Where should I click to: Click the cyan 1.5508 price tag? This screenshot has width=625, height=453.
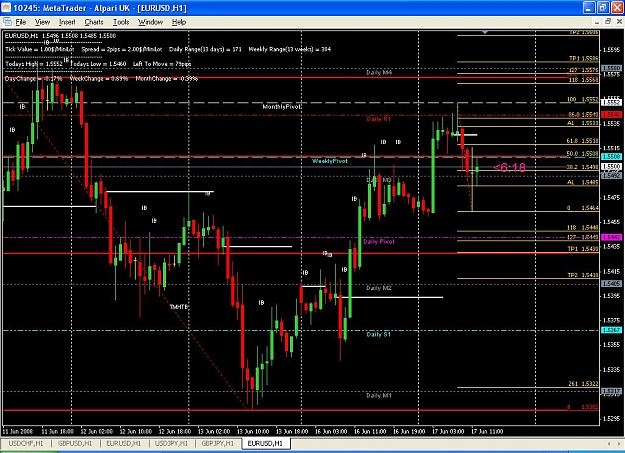(611, 157)
